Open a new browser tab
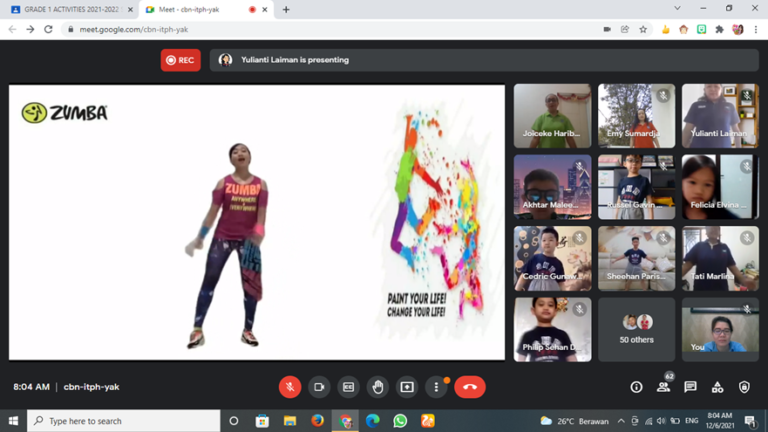 coord(286,9)
